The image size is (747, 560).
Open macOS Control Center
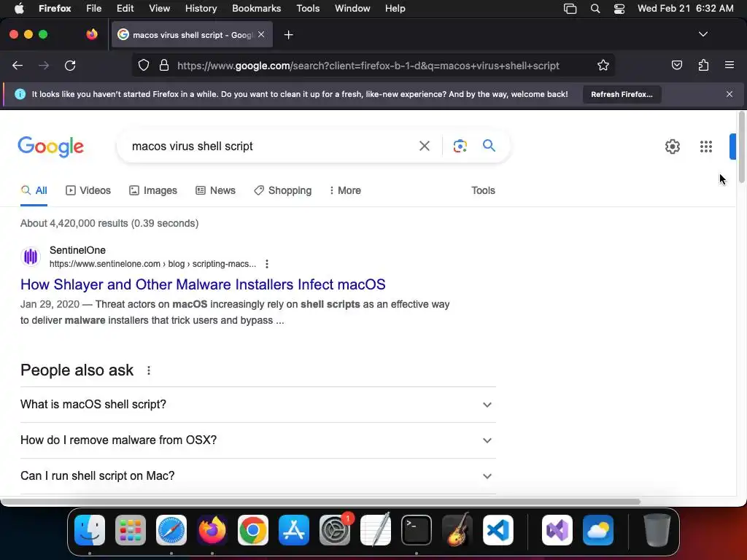619,9
